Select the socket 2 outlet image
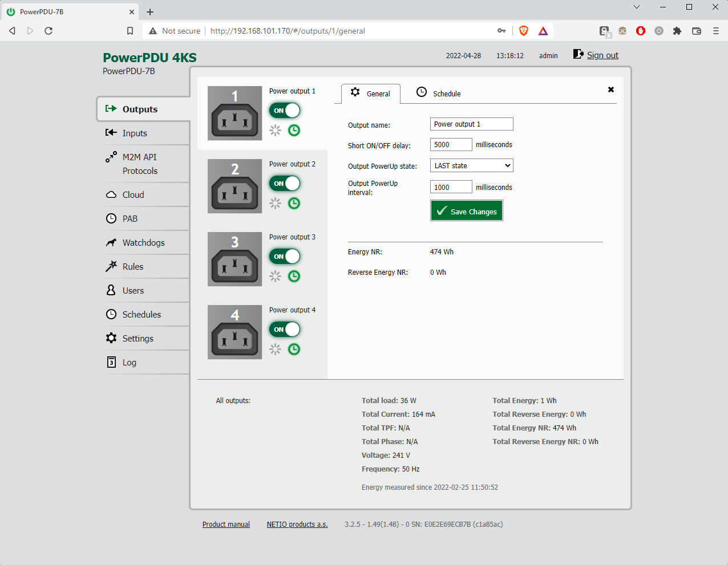728x565 pixels. (234, 186)
